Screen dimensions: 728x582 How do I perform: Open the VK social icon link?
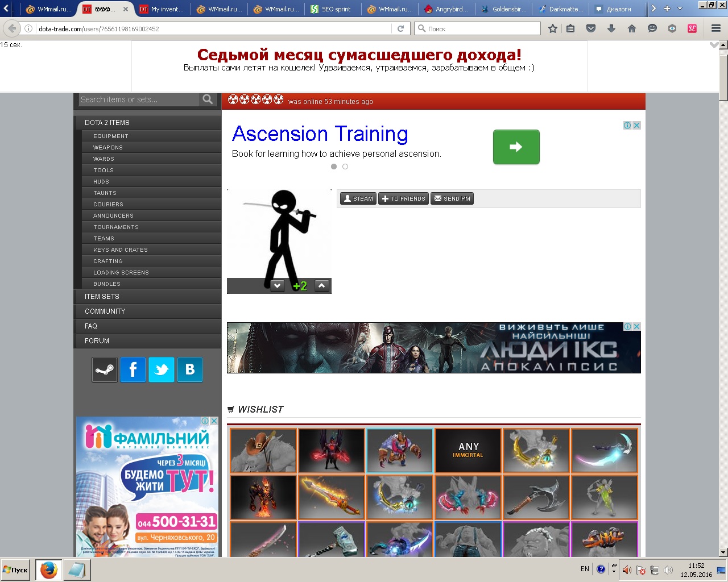[x=190, y=370]
